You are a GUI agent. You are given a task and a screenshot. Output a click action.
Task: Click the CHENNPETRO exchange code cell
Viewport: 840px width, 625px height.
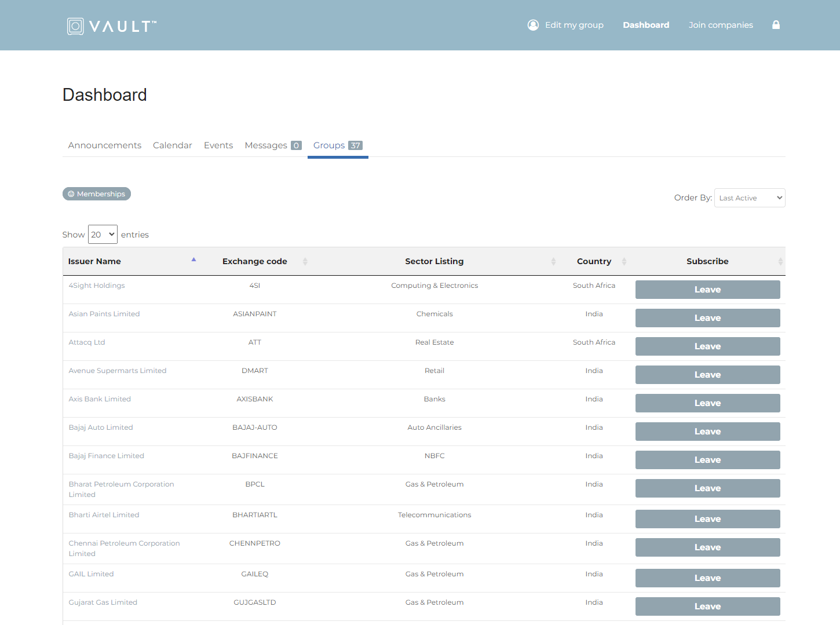(255, 543)
